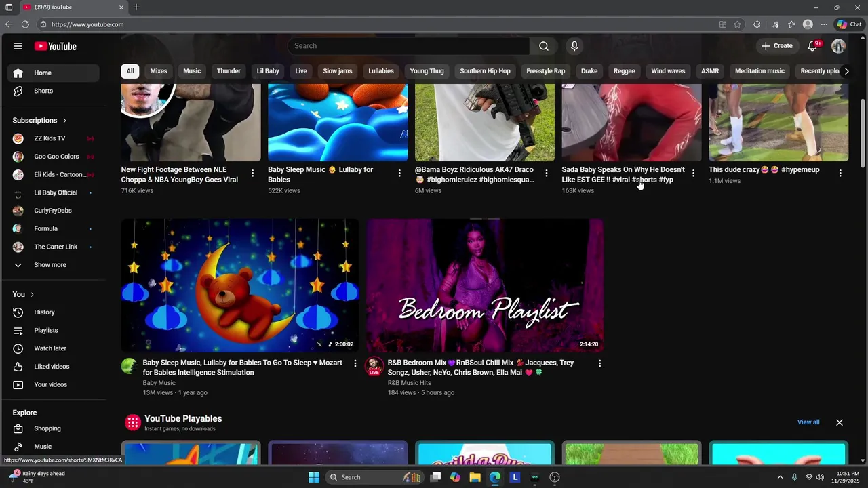The width and height of the screenshot is (868, 488).
Task: Click the browser address bar
Action: pos(380,24)
